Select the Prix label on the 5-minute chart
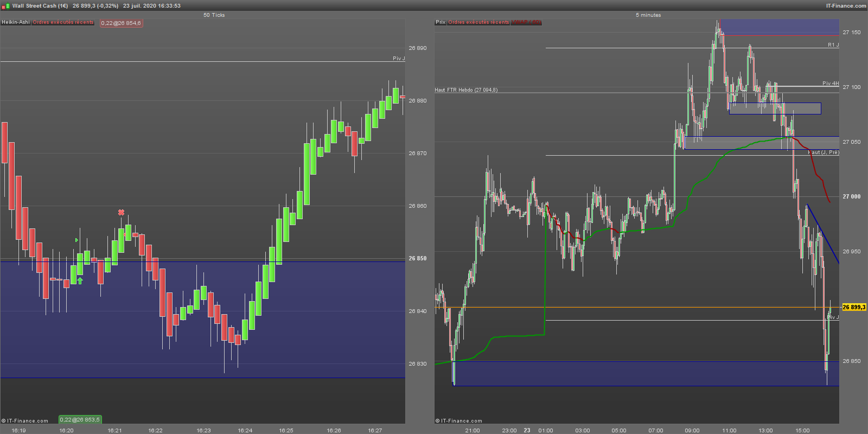The height and width of the screenshot is (434, 868). [441, 22]
